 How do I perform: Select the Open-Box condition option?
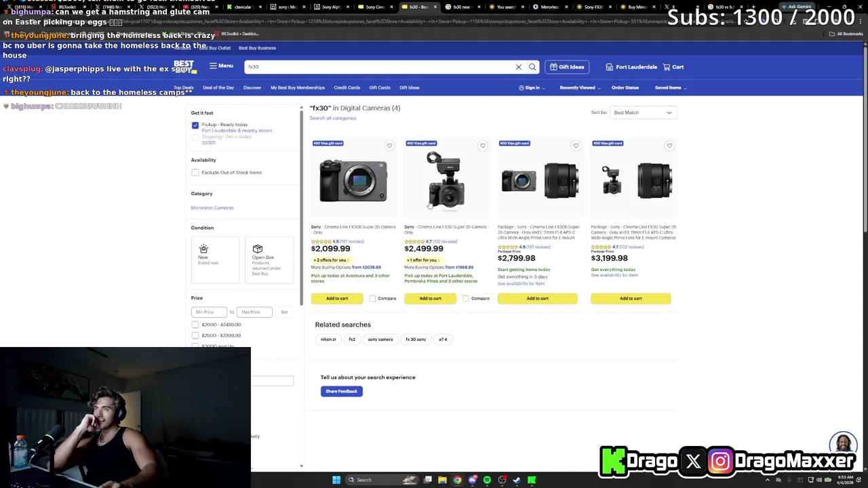coord(269,260)
